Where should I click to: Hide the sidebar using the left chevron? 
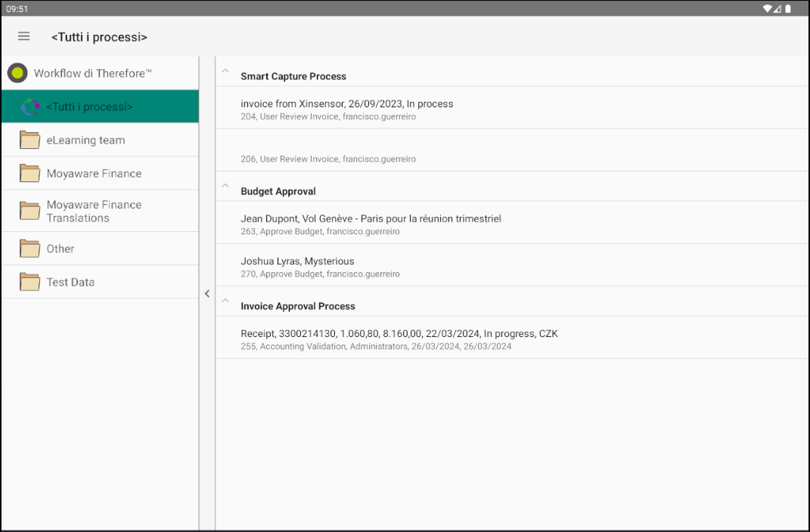[x=207, y=294]
